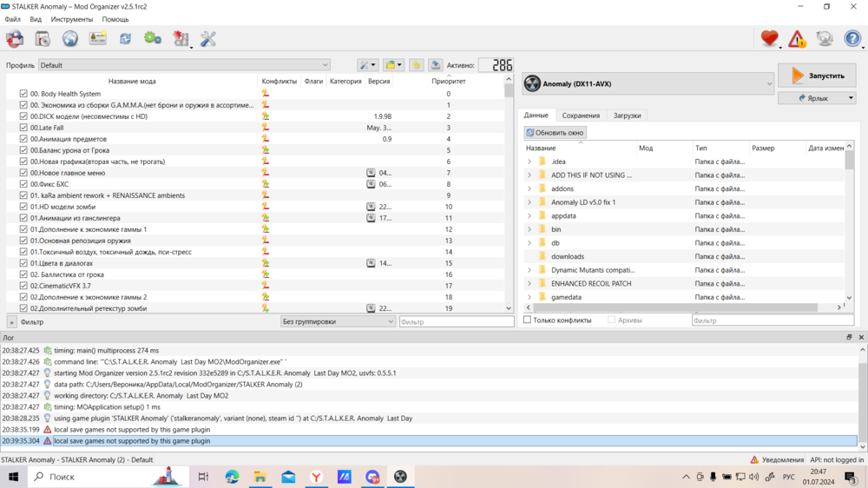
Task: Open the Manage Instances toolbar icon
Action: (x=15, y=39)
